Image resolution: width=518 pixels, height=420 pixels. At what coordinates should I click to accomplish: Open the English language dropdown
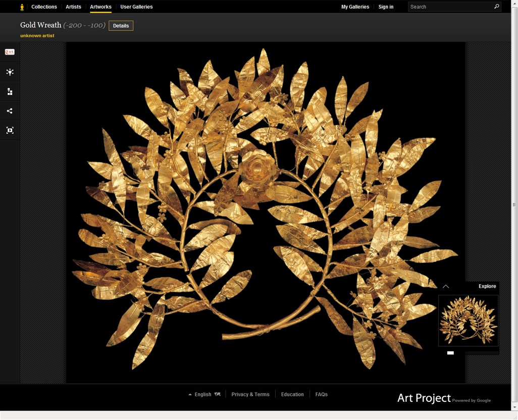coord(204,394)
